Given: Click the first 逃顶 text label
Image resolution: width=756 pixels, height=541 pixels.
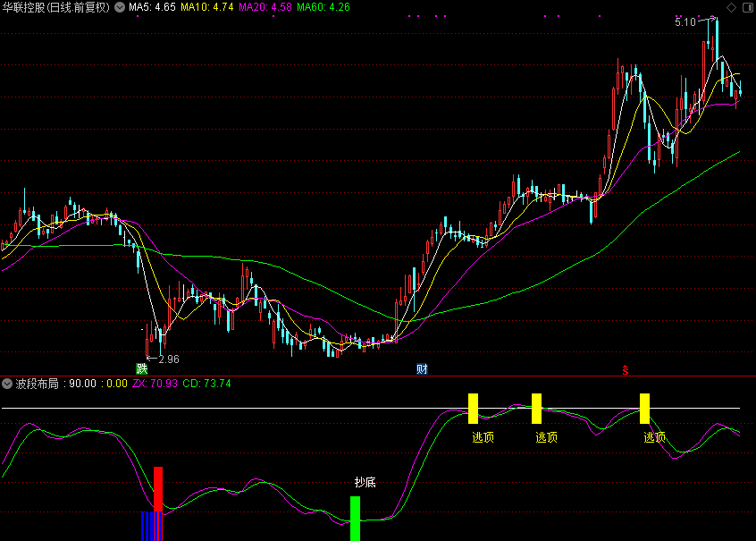Looking at the screenshot, I should tap(483, 437).
